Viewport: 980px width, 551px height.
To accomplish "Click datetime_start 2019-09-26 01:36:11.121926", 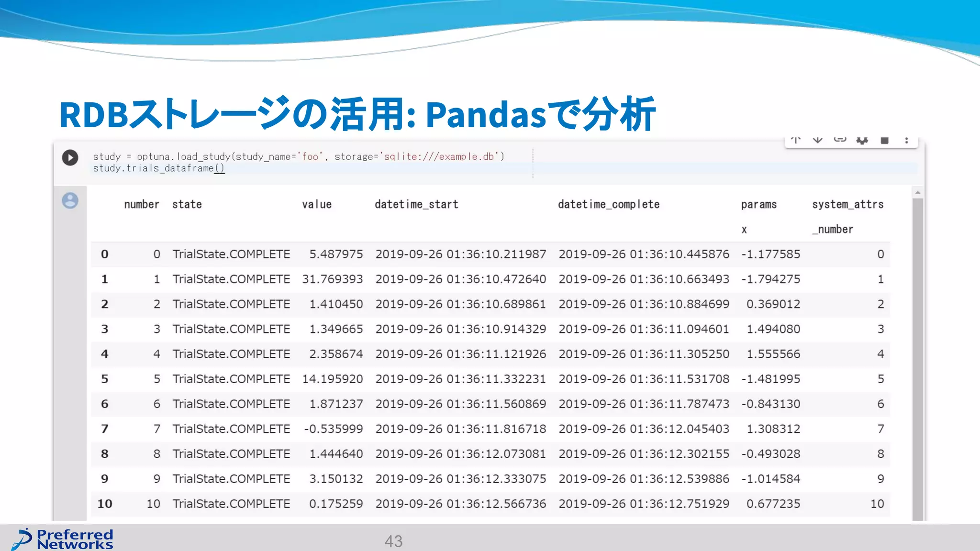I will [461, 354].
